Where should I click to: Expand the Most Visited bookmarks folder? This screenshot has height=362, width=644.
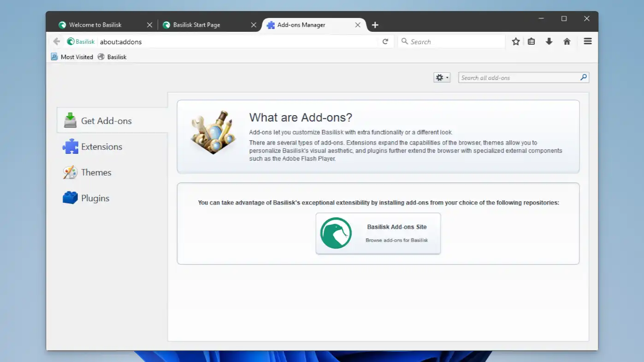pos(77,57)
